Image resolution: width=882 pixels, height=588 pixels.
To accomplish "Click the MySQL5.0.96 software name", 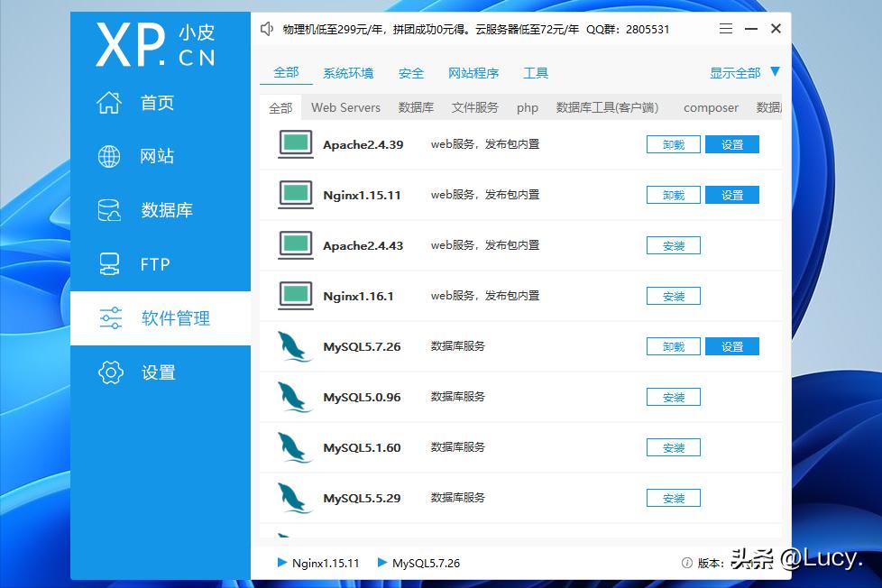I will (362, 397).
